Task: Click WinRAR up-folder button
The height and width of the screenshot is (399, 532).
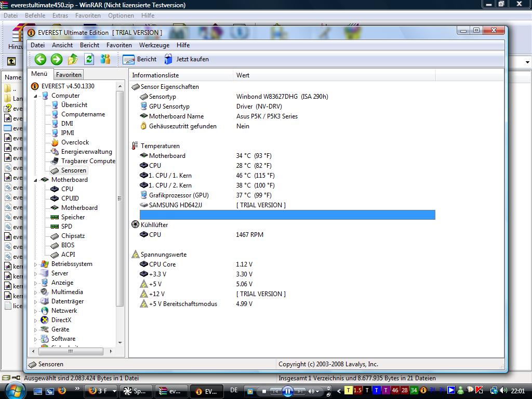Action: coord(11,61)
